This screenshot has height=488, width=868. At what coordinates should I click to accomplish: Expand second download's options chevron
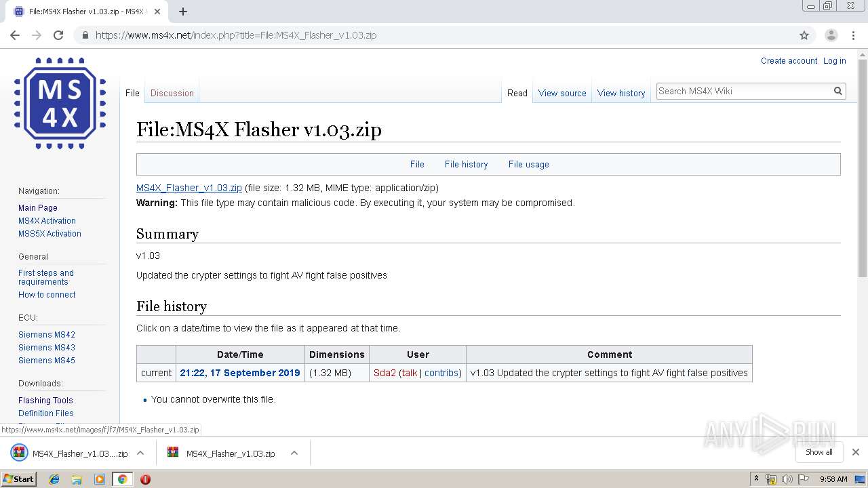[294, 453]
